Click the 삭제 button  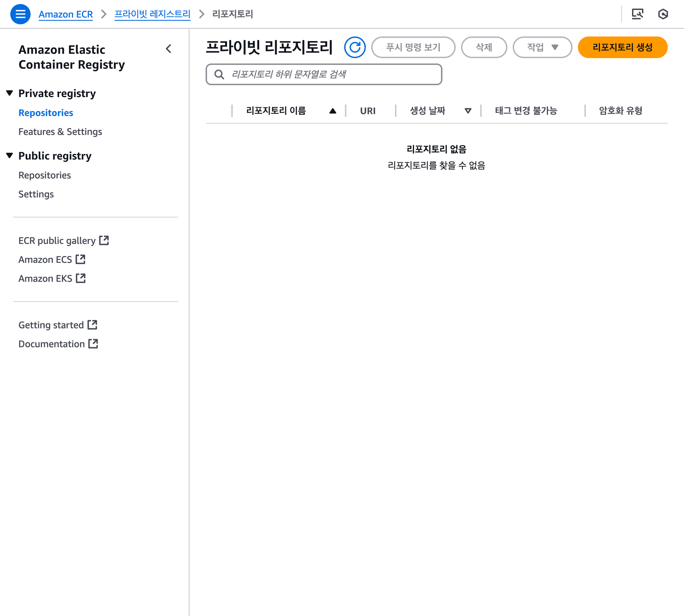pyautogui.click(x=484, y=47)
